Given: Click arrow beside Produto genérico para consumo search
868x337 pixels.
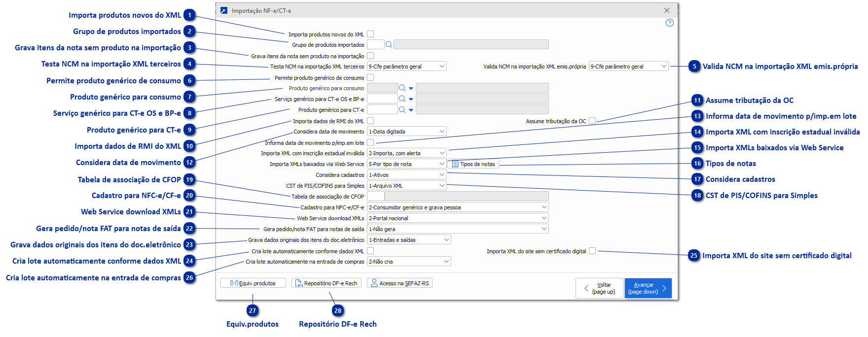Looking at the screenshot, I should (411, 89).
